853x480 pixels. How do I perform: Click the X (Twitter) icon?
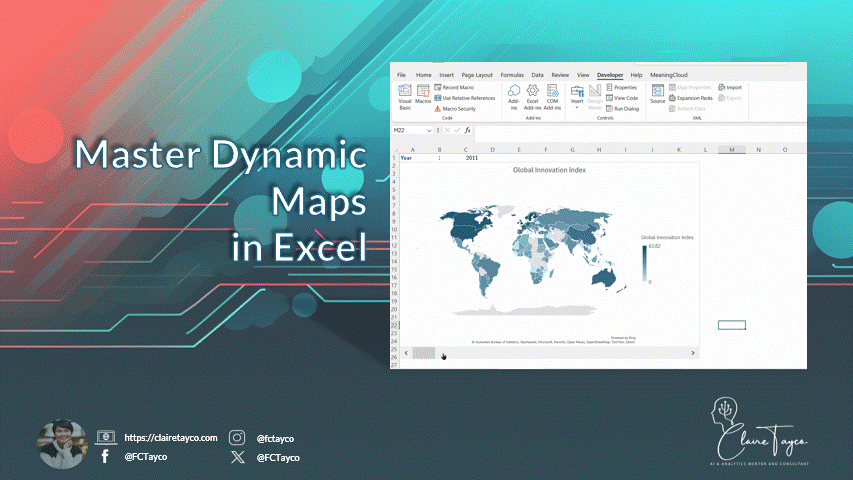click(238, 457)
